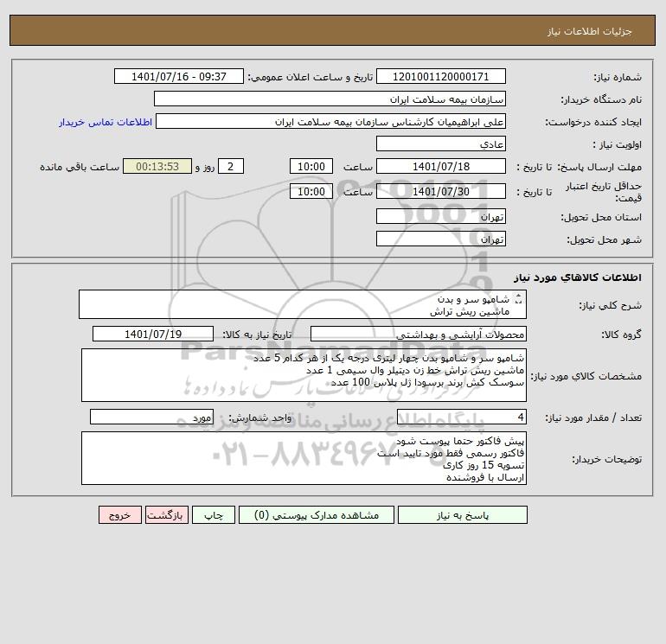This screenshot has width=666, height=644.
Task: Click the buyer organization name field
Action: [x=330, y=99]
